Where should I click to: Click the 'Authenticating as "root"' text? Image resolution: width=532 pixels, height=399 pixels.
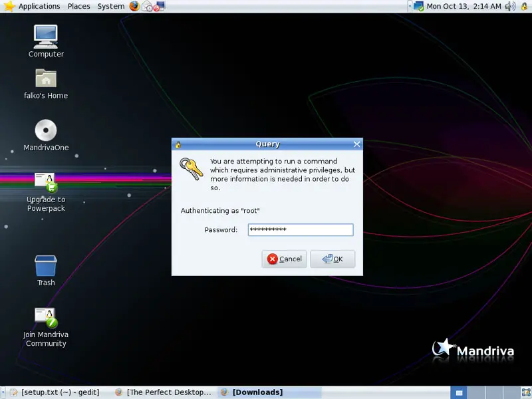[x=220, y=211]
